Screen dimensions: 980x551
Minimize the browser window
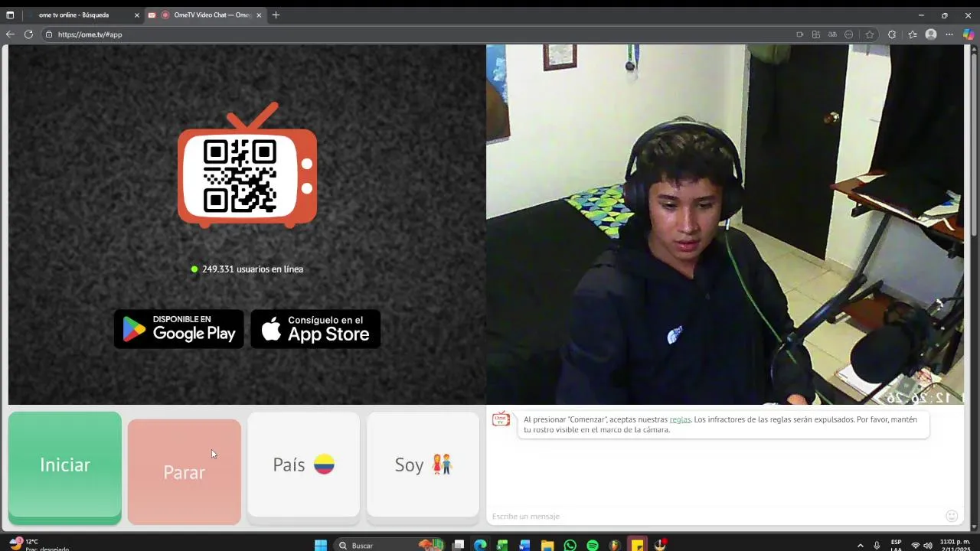click(921, 15)
